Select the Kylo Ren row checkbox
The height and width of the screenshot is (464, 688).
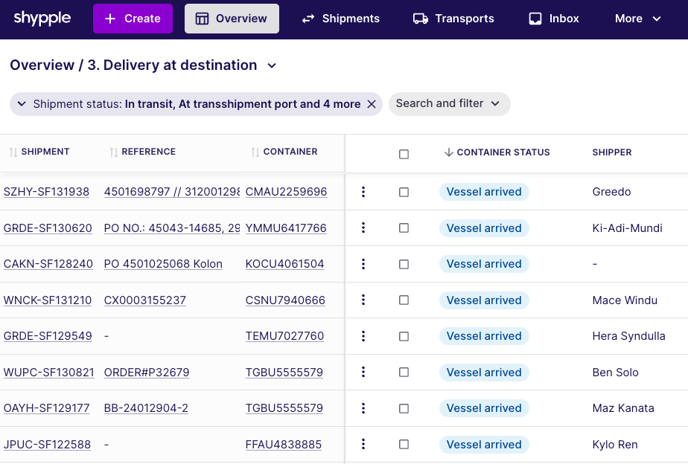[404, 445]
